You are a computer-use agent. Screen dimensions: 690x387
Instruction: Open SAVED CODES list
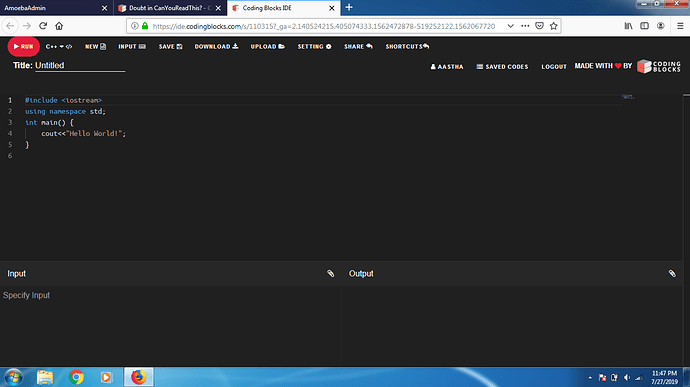502,66
